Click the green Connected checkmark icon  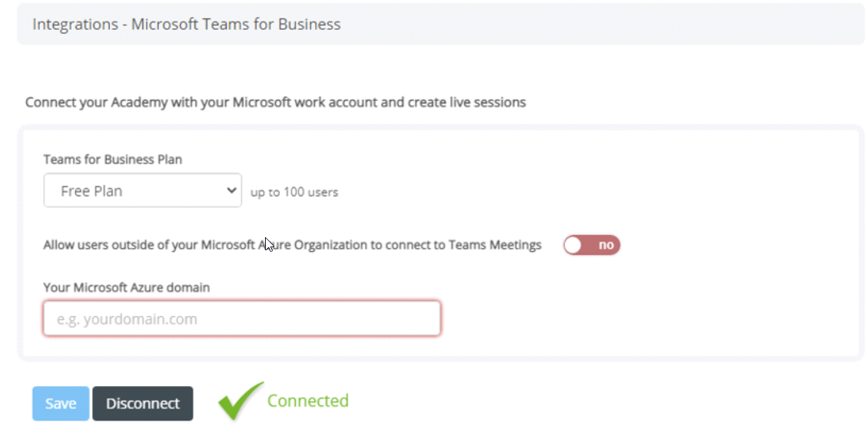[x=240, y=401]
